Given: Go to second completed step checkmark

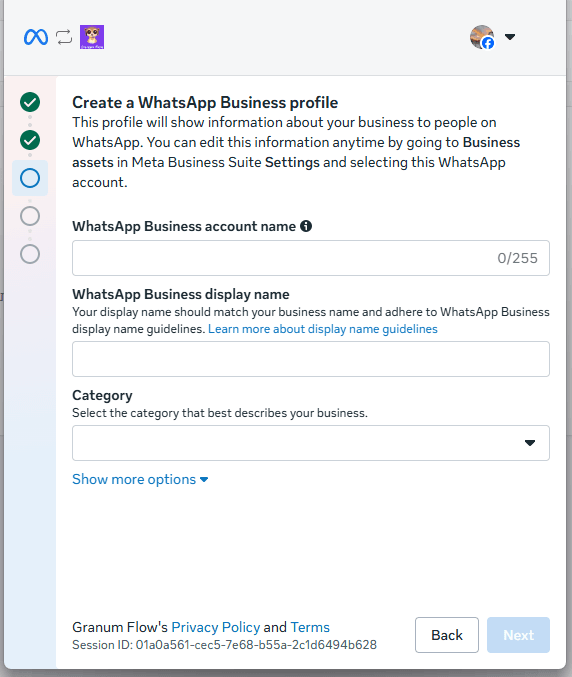Looking at the screenshot, I should 30,140.
